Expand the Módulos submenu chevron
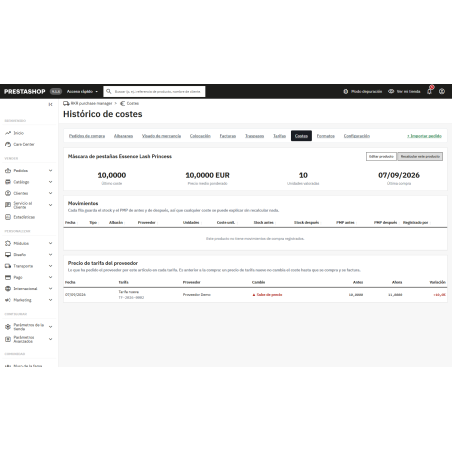452x452 pixels. (x=51, y=243)
